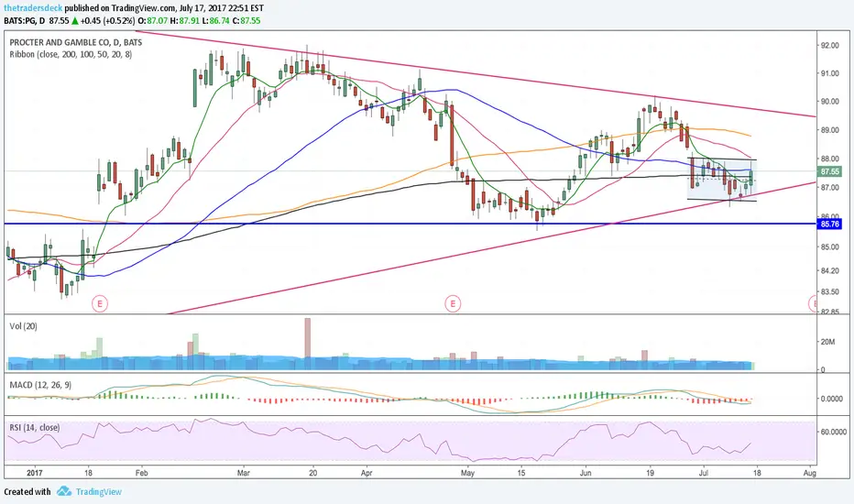Click the Vol (20) indicator label
Viewport: 854px width, 504px height.
24,326
